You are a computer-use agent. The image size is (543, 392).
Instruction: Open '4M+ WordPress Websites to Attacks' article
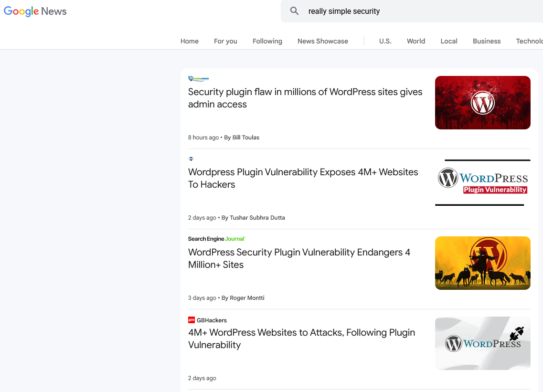click(x=301, y=339)
